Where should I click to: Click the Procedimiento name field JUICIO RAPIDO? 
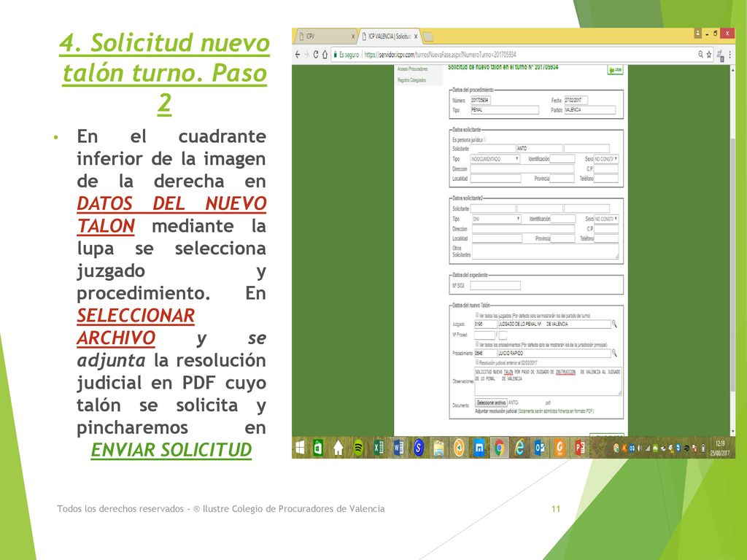coord(554,353)
